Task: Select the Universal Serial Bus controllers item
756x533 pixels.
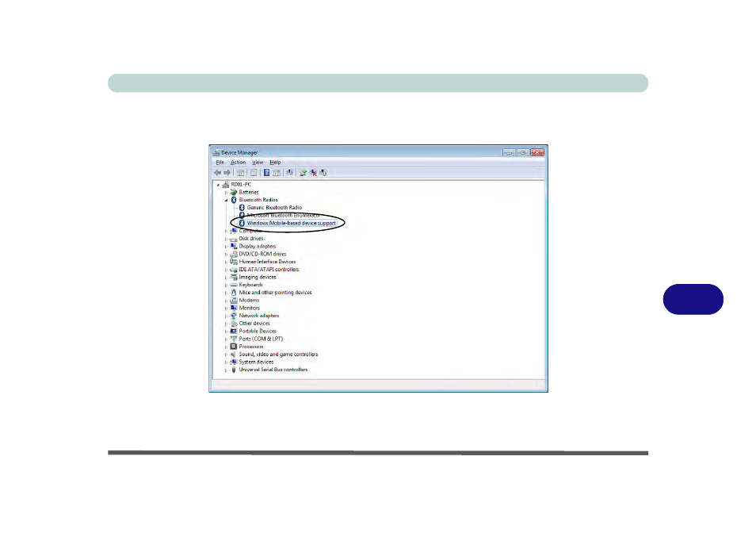Action: (x=273, y=370)
